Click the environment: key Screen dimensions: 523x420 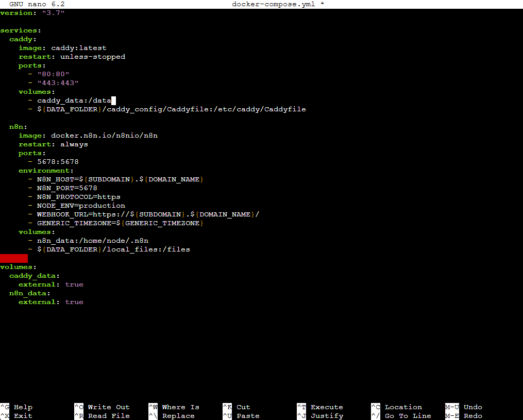46,171
